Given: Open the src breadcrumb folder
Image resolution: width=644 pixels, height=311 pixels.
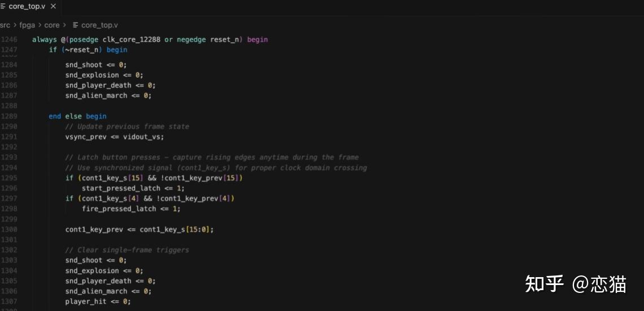Looking at the screenshot, I should coord(5,25).
